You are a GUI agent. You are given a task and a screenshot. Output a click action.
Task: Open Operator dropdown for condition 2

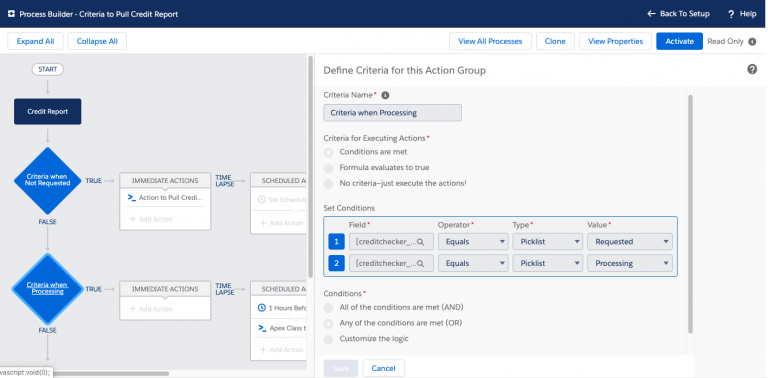473,263
